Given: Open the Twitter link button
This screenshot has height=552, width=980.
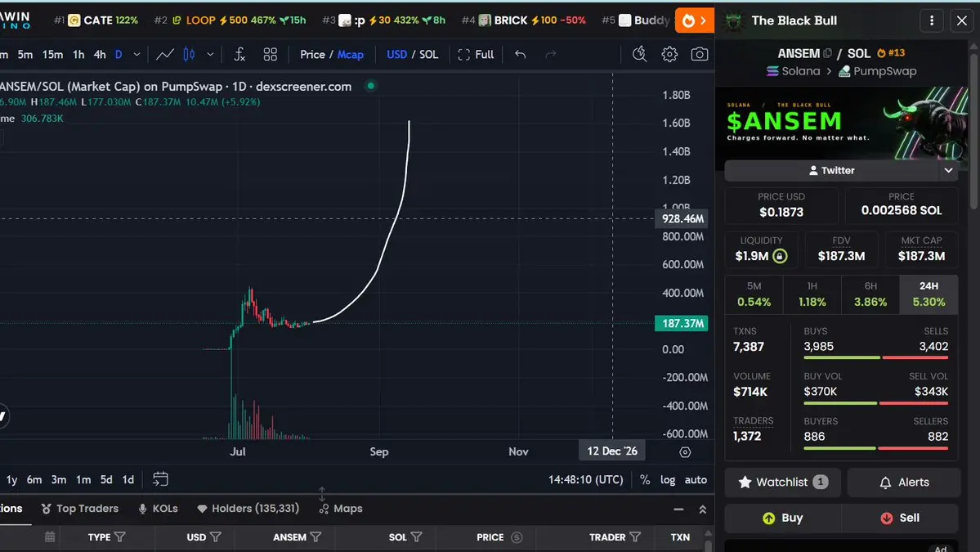Looking at the screenshot, I should pos(831,170).
